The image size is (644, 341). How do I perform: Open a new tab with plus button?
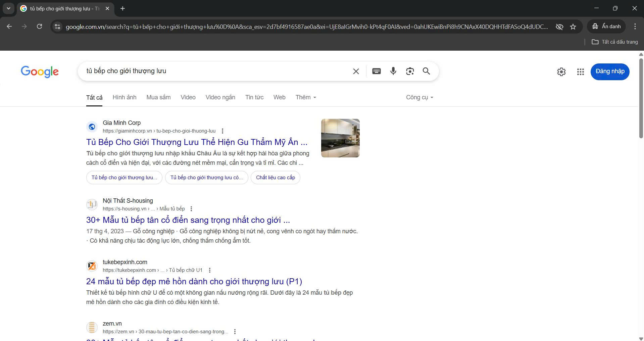pos(122,8)
